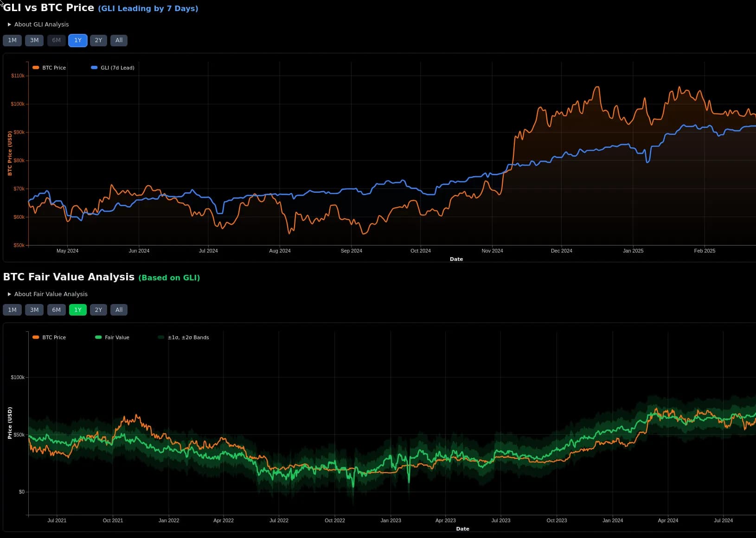
Task: Click the $0 label on Fair Value axis
Action: (x=21, y=492)
